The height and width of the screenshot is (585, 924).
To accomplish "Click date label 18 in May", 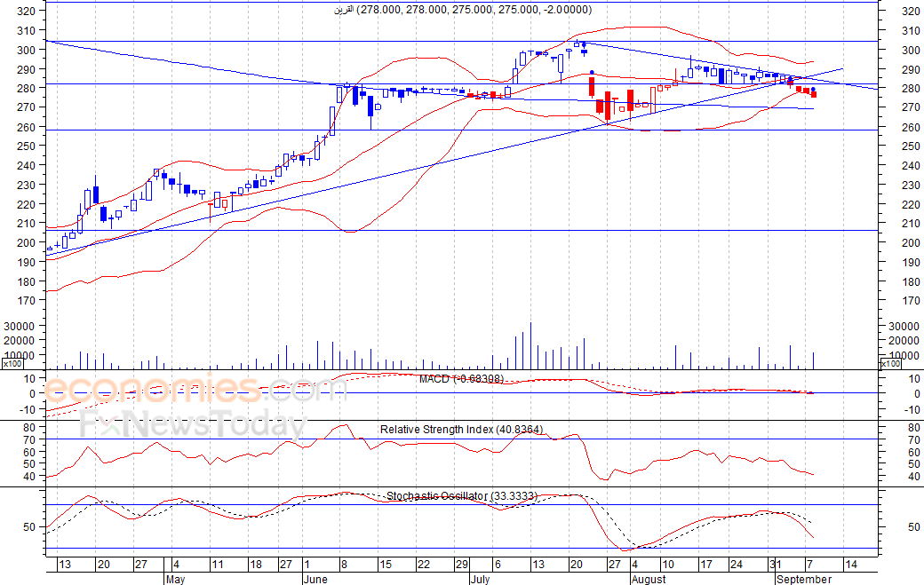I will tap(255, 565).
